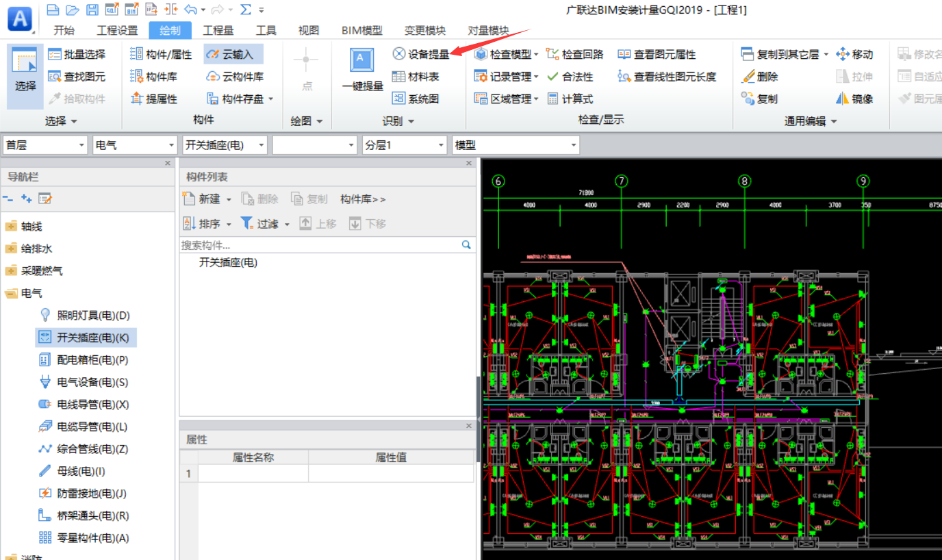
Task: Open 材料表 material table
Action: pyautogui.click(x=416, y=77)
